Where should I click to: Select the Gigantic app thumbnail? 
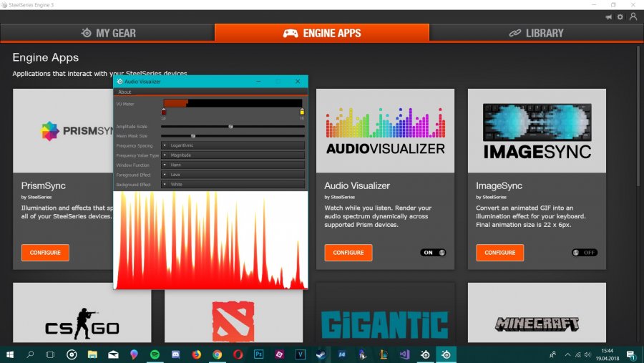click(385, 312)
